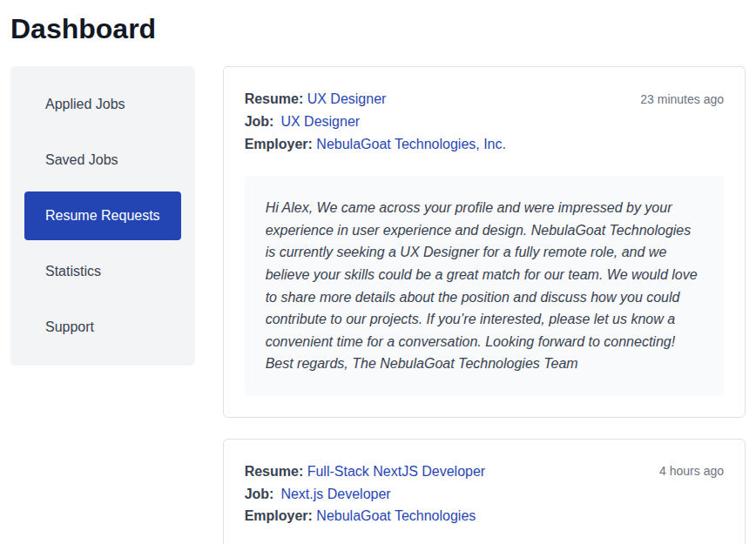Viewport: 756px width, 544px height.
Task: Click the Dashboard heading
Action: (83, 29)
